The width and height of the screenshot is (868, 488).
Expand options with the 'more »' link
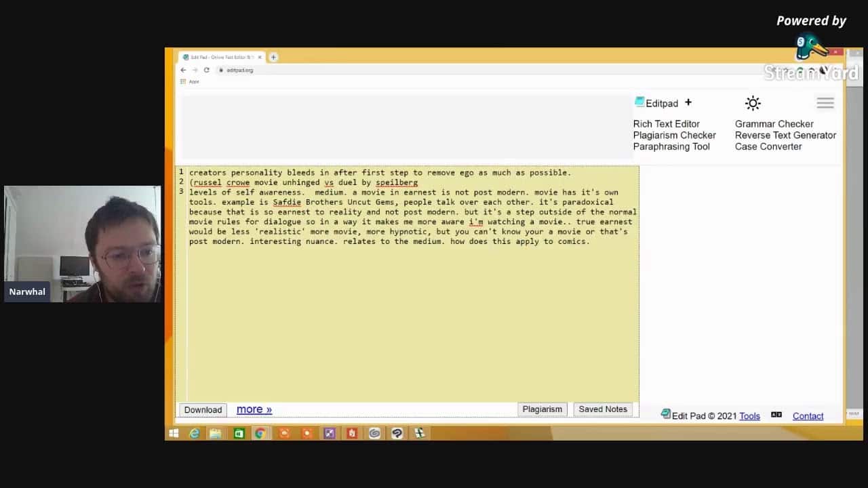tap(254, 409)
